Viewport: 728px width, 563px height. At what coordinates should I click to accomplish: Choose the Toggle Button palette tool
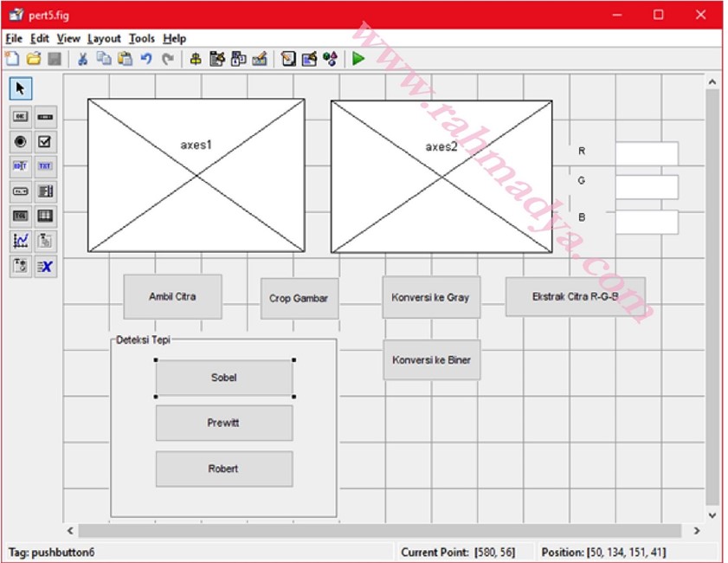pos(21,217)
